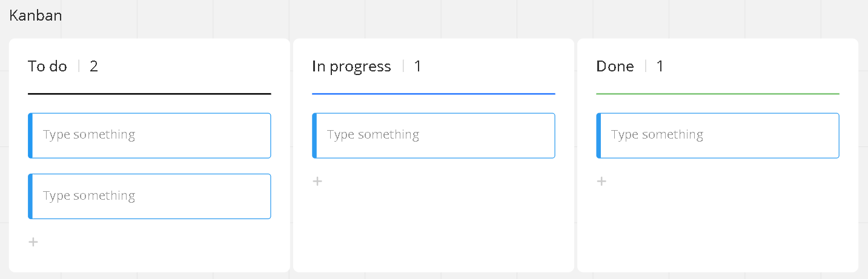Add card with plus in In progress column
Screen dimensions: 868x279
[317, 181]
